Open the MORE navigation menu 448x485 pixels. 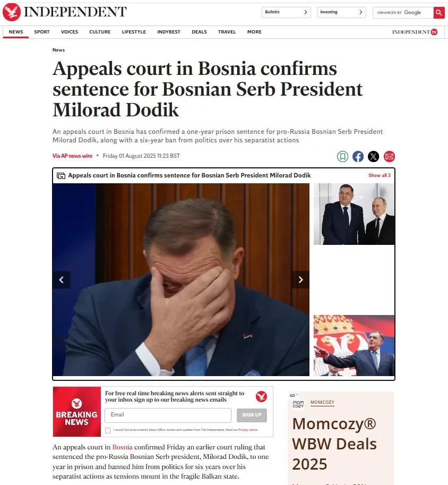coord(254,32)
